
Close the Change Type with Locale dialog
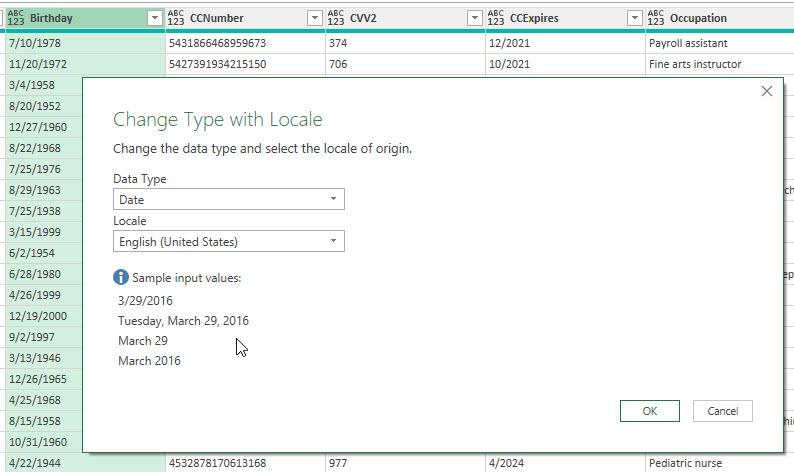(x=767, y=91)
